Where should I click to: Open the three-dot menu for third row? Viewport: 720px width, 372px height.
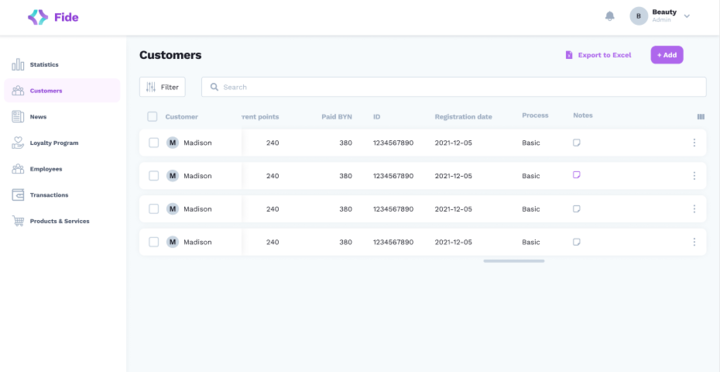pyautogui.click(x=694, y=209)
